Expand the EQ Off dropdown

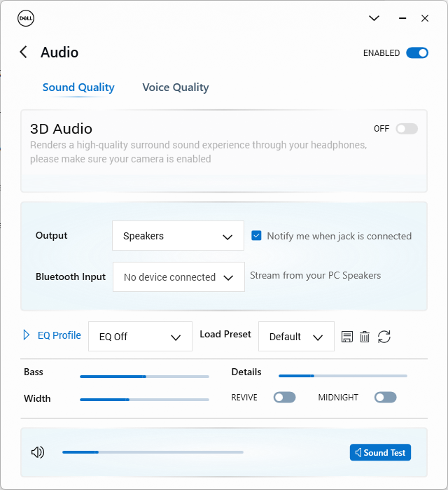(140, 337)
